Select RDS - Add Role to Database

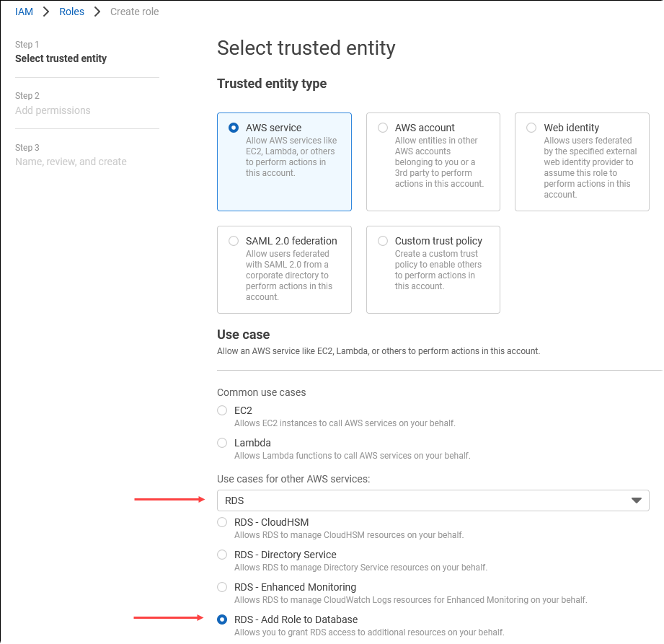coord(222,619)
